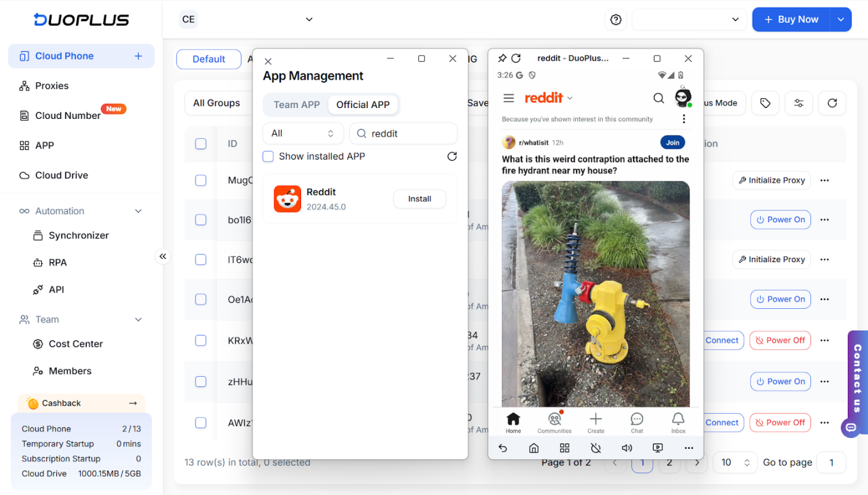Tick the checkbox for the MugC row

click(201, 180)
